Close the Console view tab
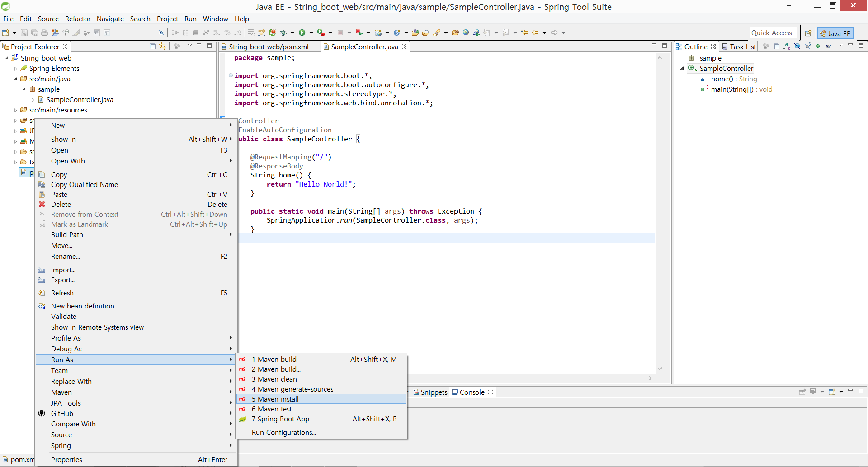The image size is (868, 467). [x=491, y=392]
